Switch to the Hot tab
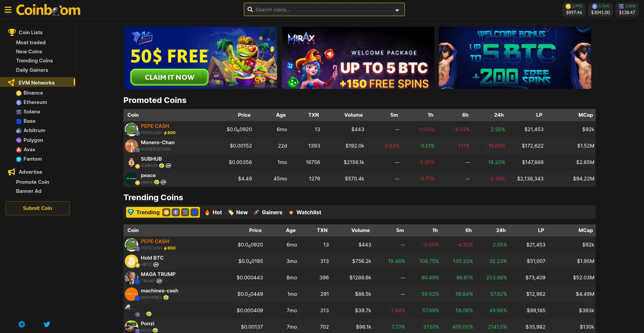 (x=213, y=212)
